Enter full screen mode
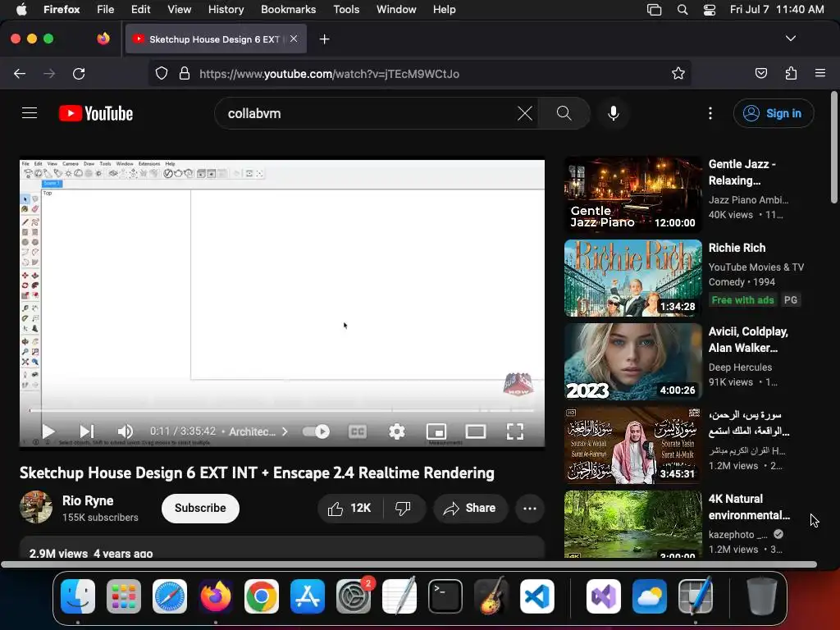 click(515, 431)
